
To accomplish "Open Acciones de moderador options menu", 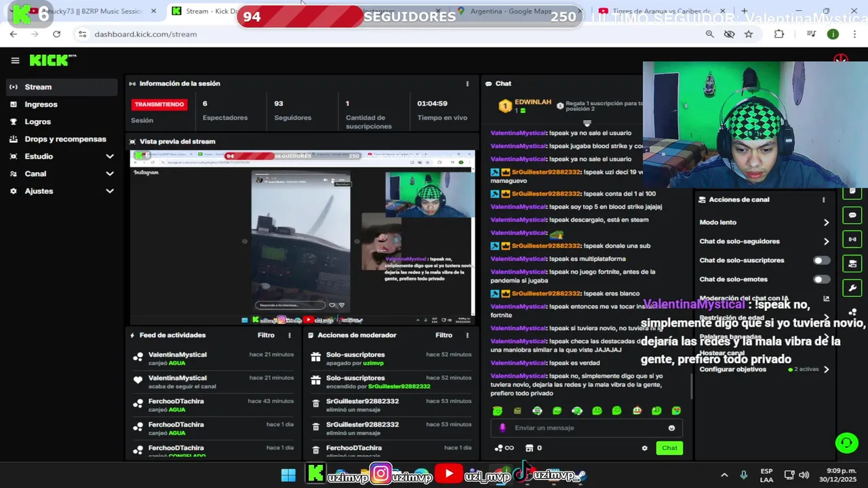I will pos(467,335).
